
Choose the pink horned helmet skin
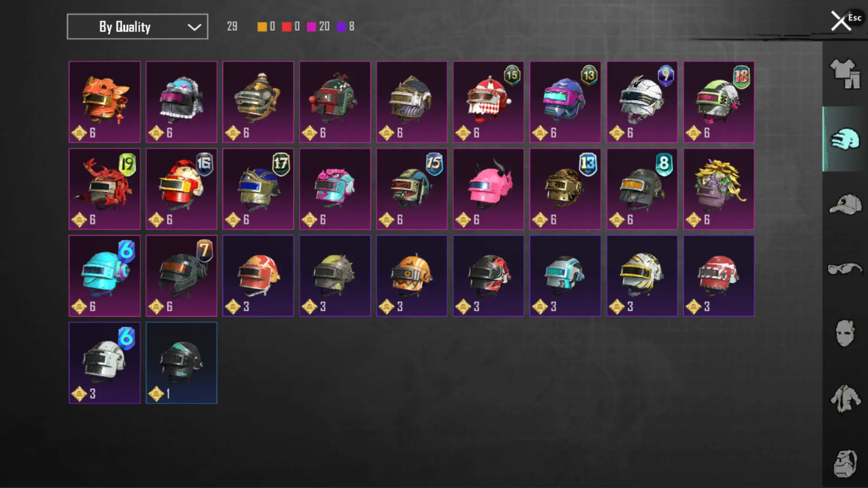coord(488,189)
